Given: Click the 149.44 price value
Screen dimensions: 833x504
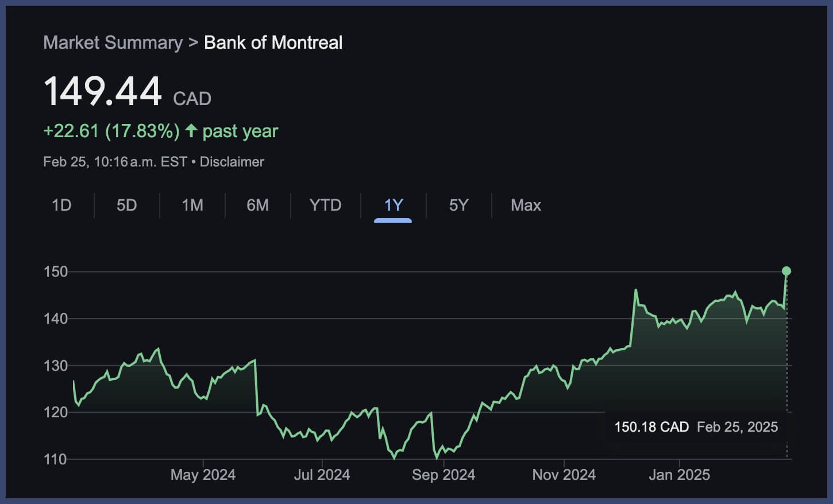Looking at the screenshot, I should [x=103, y=91].
